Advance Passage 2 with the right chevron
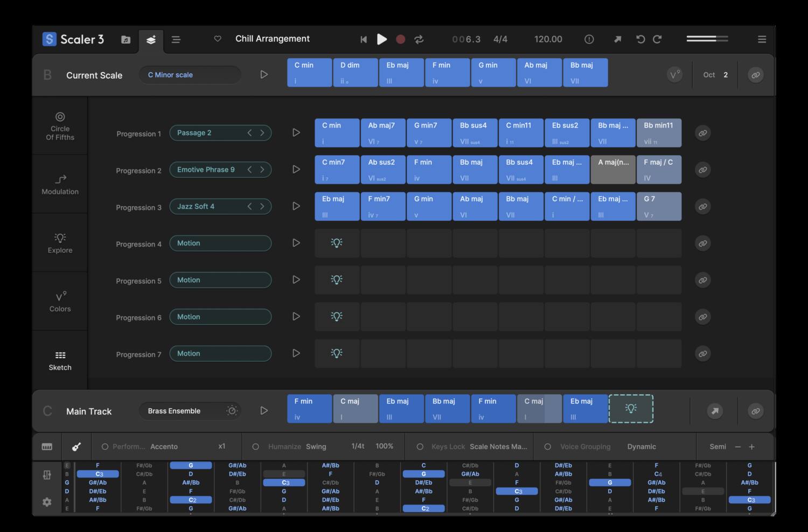 pos(262,132)
